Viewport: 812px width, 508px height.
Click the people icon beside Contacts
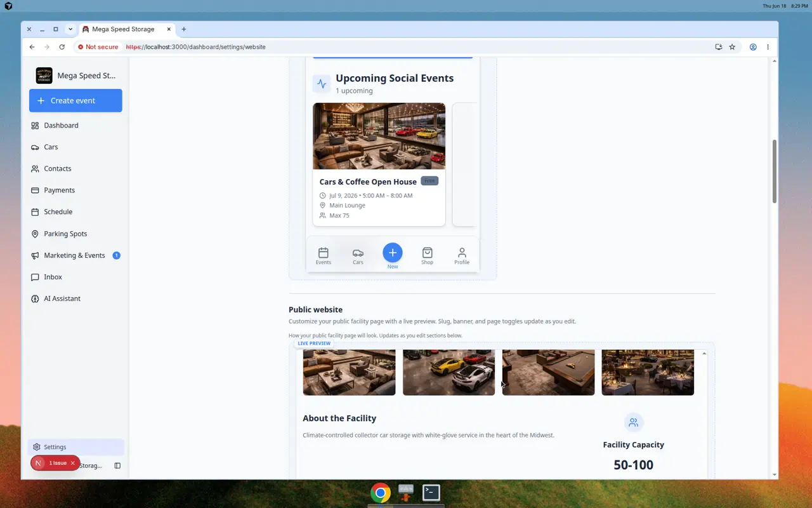[35, 169]
